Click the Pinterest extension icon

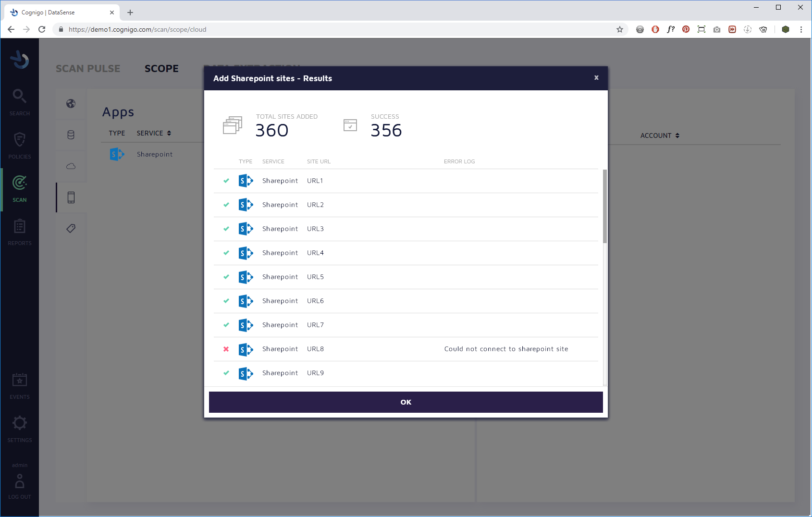point(686,29)
